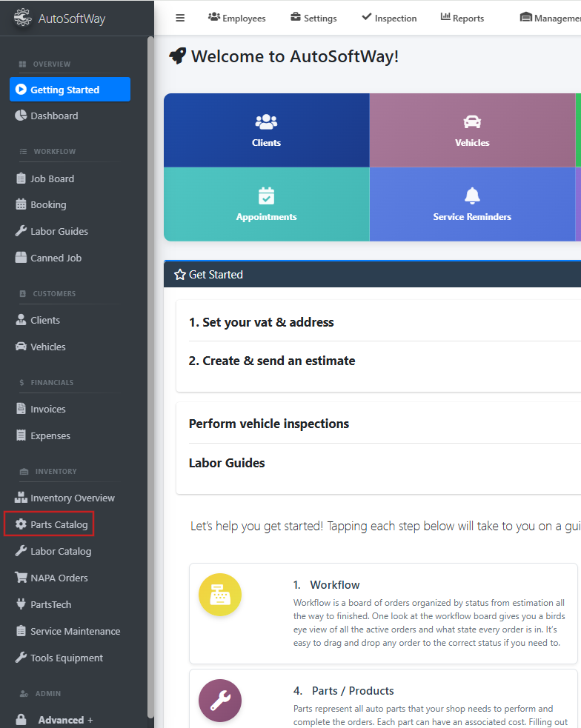The height and width of the screenshot is (728, 581).
Task: Go to Job Board in sidebar
Action: [52, 178]
